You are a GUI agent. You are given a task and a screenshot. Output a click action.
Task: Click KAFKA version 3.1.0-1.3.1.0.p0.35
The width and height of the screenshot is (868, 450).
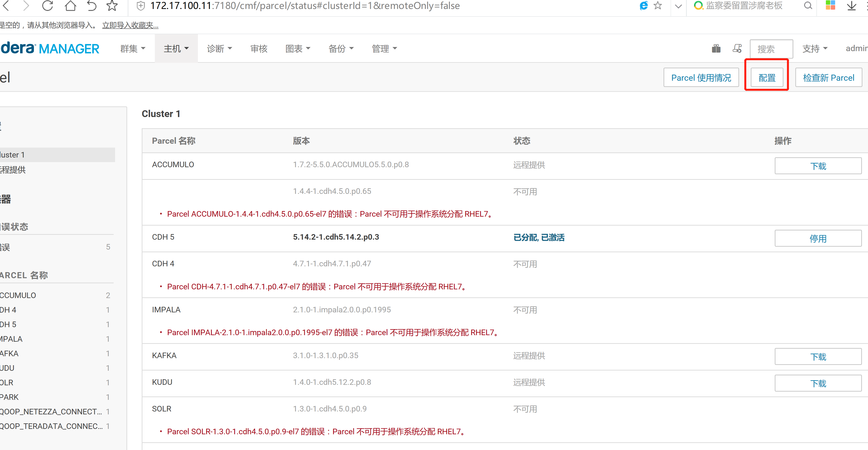click(326, 355)
